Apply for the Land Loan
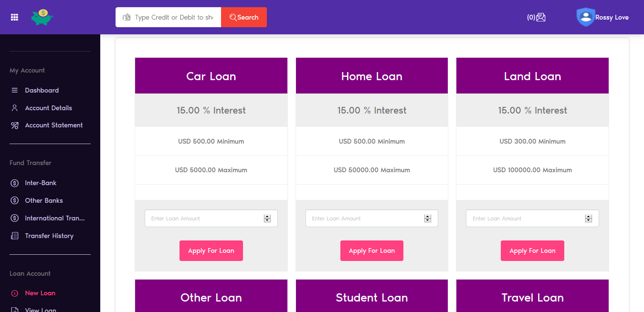The width and height of the screenshot is (644, 312). point(532,251)
